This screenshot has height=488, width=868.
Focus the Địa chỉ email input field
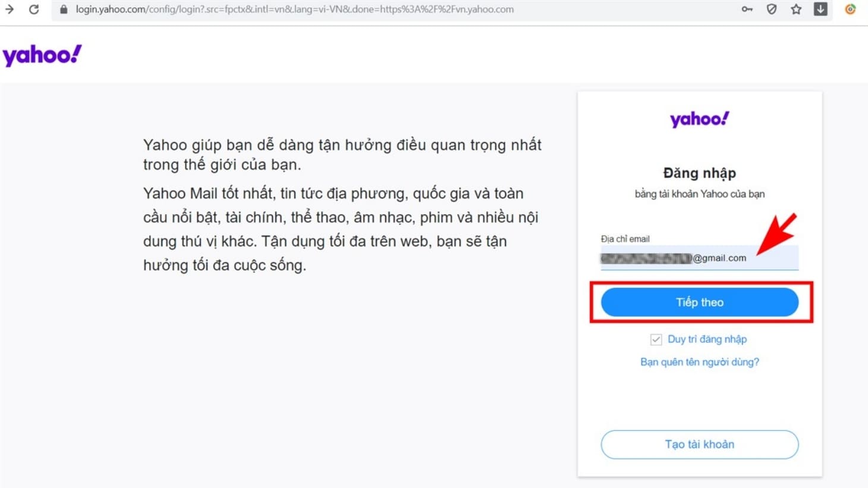[x=699, y=258]
